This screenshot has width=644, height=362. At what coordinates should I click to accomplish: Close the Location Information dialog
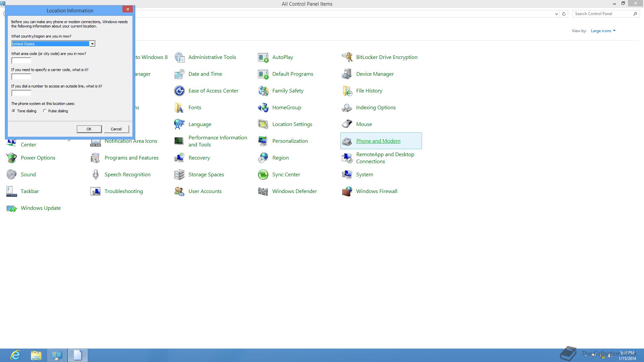[127, 9]
